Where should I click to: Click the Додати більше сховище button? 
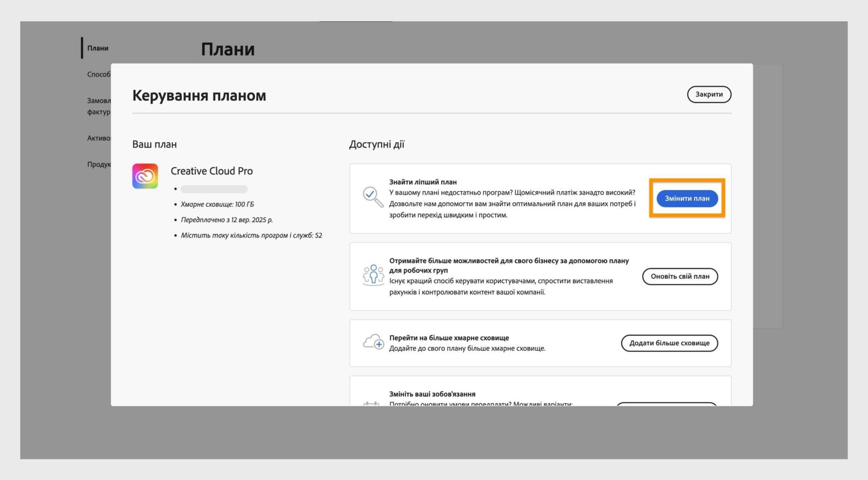click(x=670, y=343)
